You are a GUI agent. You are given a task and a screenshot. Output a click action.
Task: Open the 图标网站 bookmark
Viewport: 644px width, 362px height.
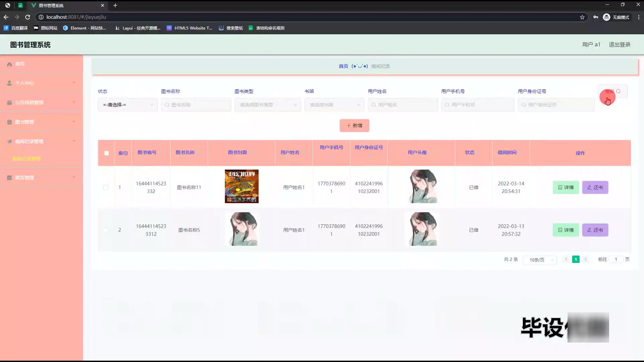click(45, 28)
